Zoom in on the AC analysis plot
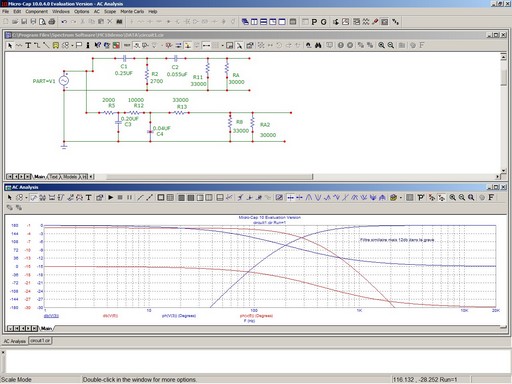 [452, 198]
